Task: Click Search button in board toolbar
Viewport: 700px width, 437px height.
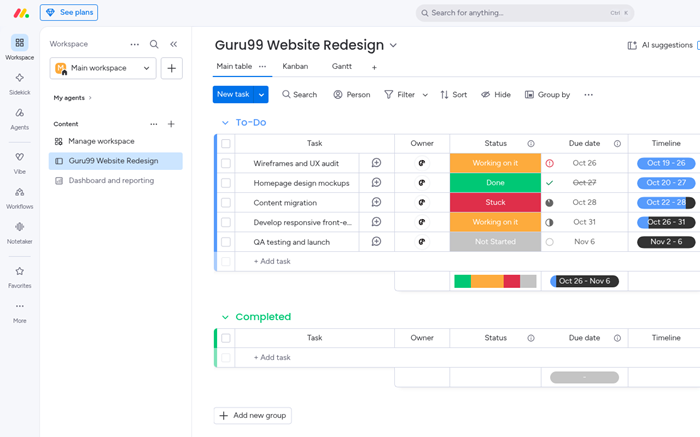Action: pos(300,95)
